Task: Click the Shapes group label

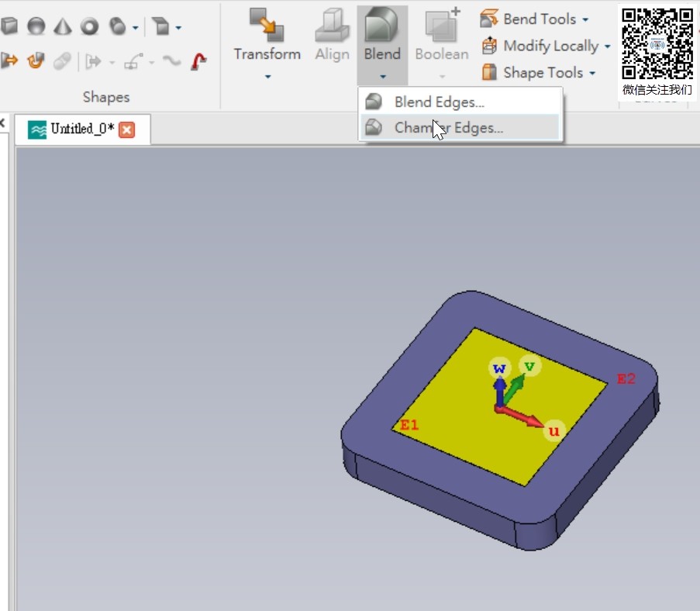Action: coord(106,97)
